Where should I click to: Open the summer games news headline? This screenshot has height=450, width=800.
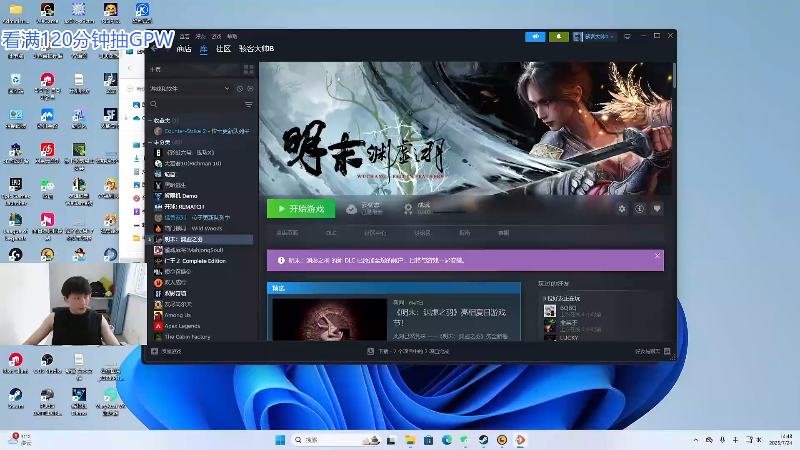pos(449,317)
